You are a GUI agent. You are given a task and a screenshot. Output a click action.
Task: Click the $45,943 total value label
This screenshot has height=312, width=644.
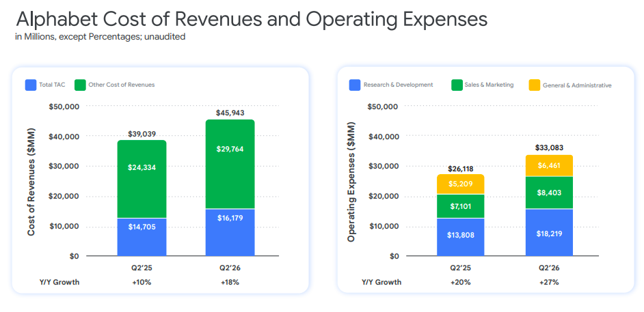point(230,113)
